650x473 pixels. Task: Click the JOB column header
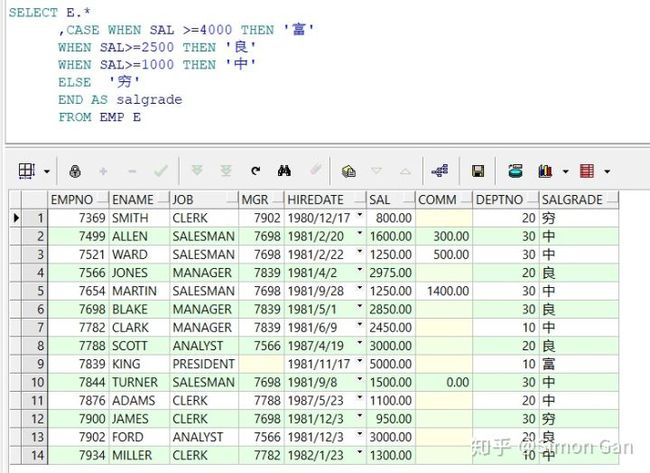[204, 200]
